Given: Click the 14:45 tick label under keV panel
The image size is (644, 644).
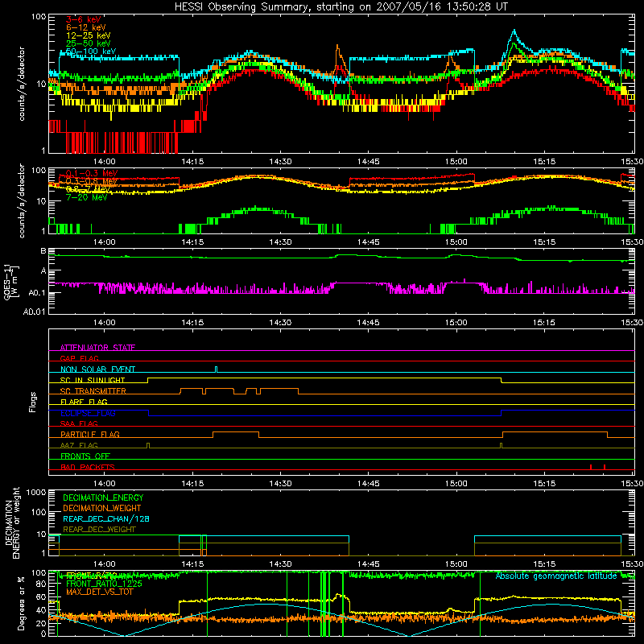Looking at the screenshot, I should pyautogui.click(x=368, y=162).
